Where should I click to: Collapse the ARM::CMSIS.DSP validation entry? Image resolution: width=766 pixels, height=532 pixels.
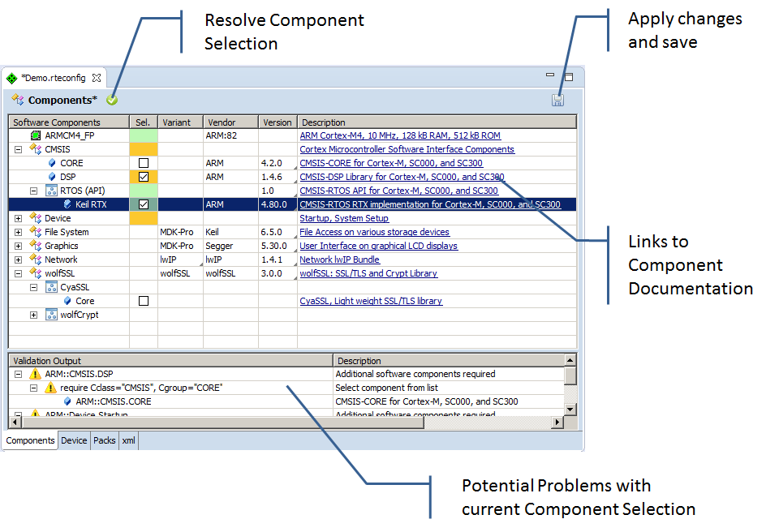point(18,375)
